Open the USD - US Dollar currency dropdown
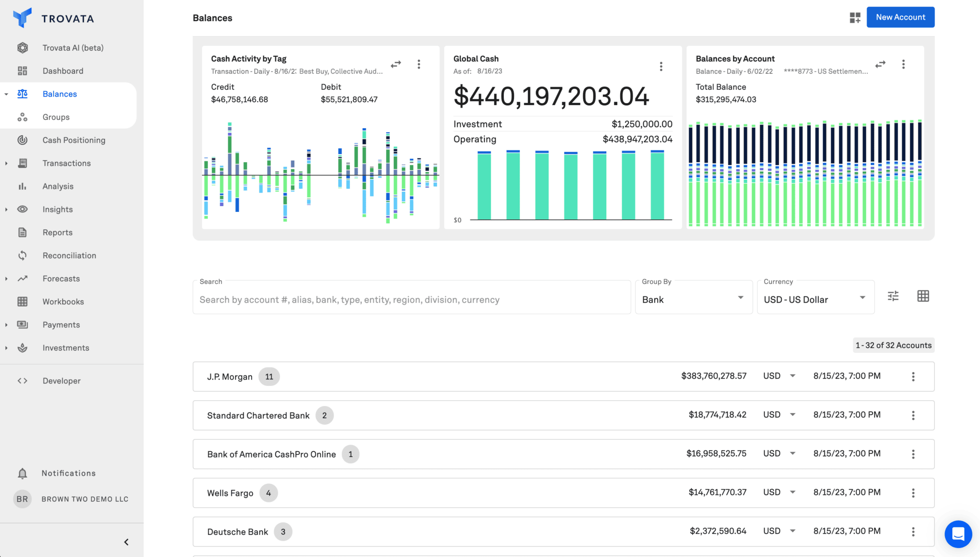This screenshot has width=980, height=557. tap(815, 299)
